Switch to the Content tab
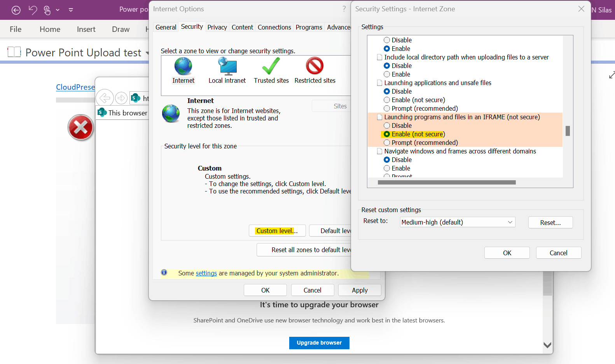 [242, 27]
